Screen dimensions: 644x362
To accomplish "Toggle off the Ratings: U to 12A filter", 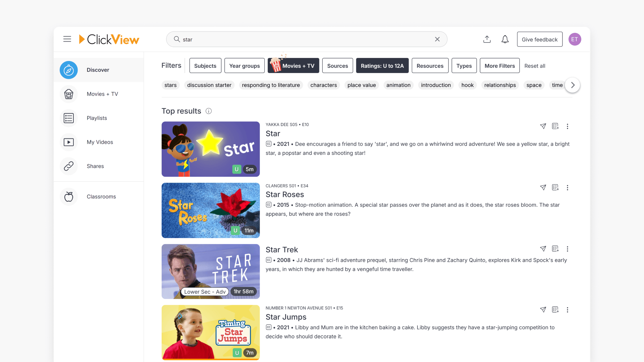I will click(382, 66).
